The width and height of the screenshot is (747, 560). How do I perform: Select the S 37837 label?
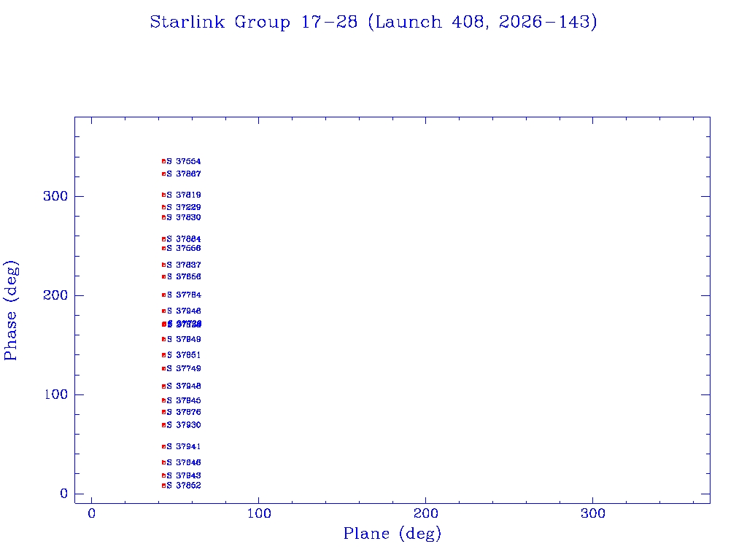184,265
